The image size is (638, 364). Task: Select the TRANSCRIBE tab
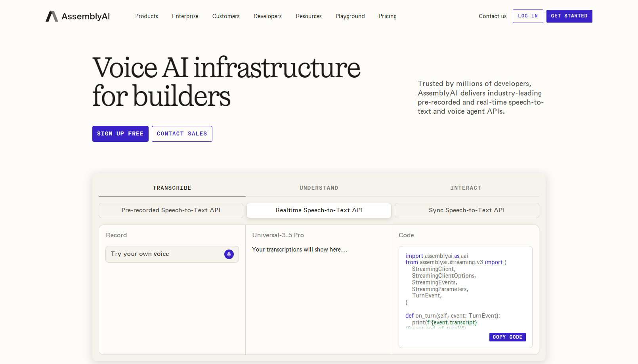click(172, 188)
